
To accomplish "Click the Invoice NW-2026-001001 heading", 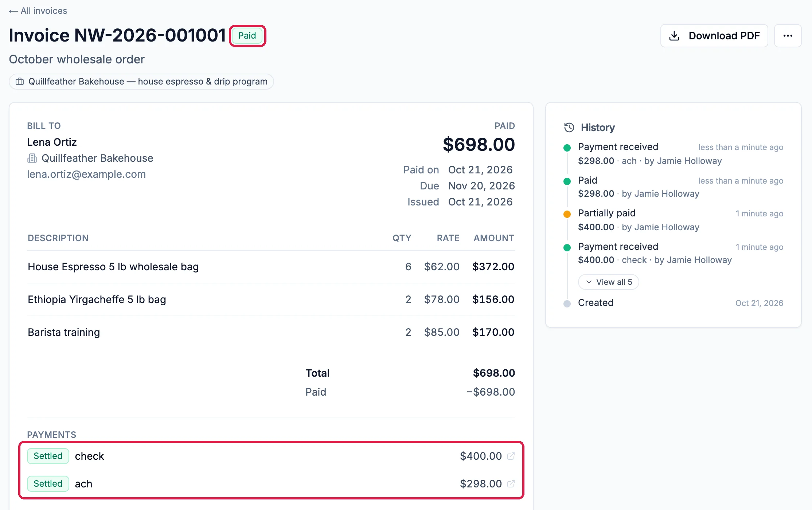I will point(117,35).
